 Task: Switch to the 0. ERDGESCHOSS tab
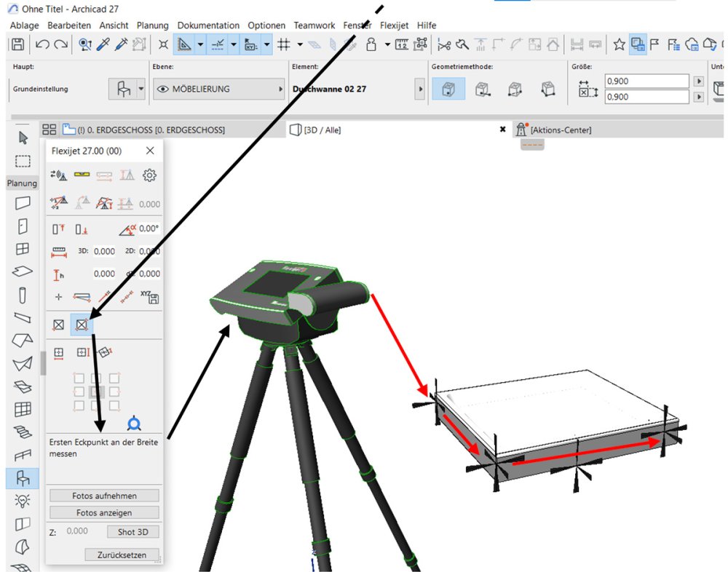click(151, 130)
